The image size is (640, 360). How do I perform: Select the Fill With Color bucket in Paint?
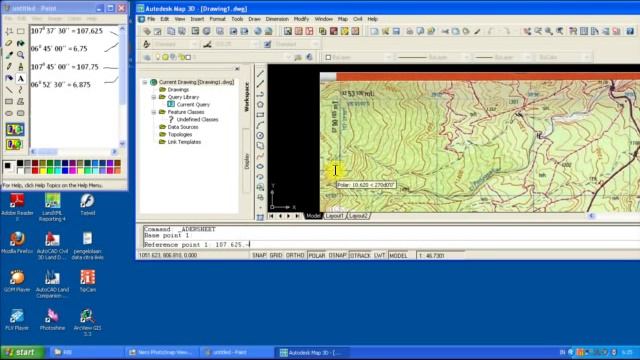pos(20,43)
